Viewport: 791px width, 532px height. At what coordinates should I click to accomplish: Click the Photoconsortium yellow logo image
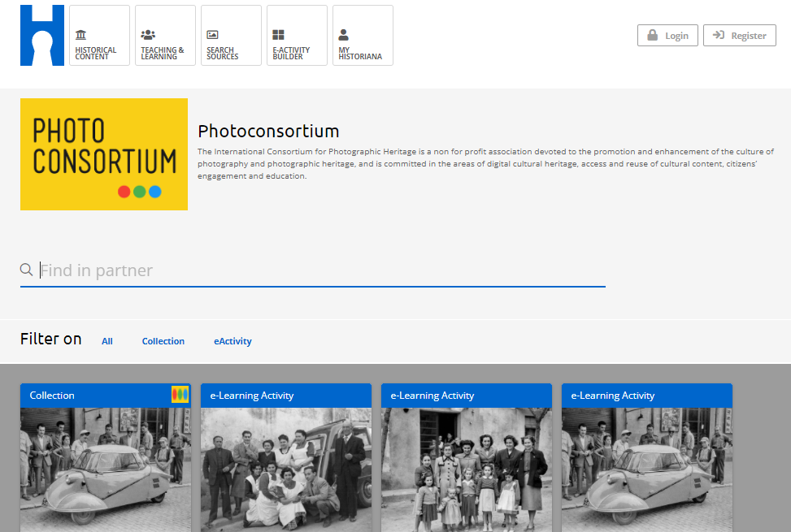(x=104, y=154)
